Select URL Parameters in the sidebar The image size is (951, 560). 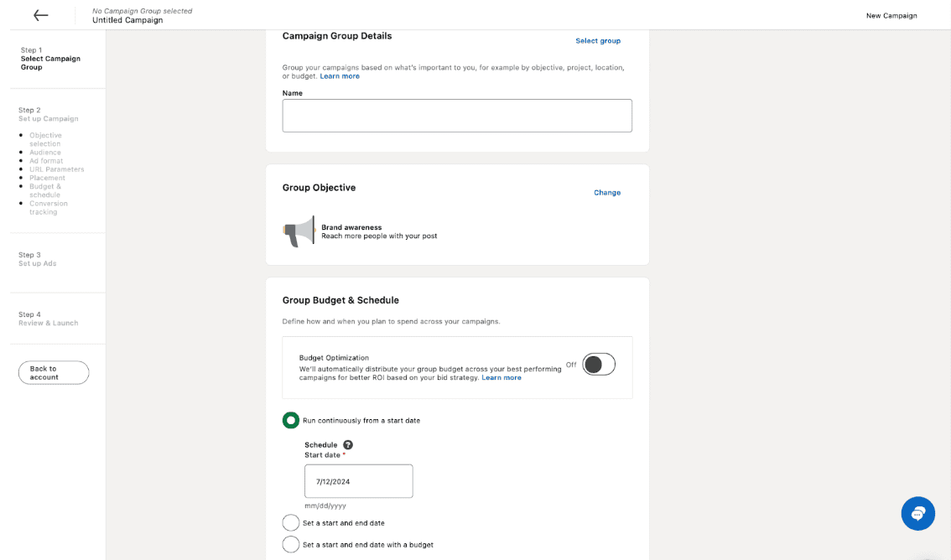click(56, 169)
